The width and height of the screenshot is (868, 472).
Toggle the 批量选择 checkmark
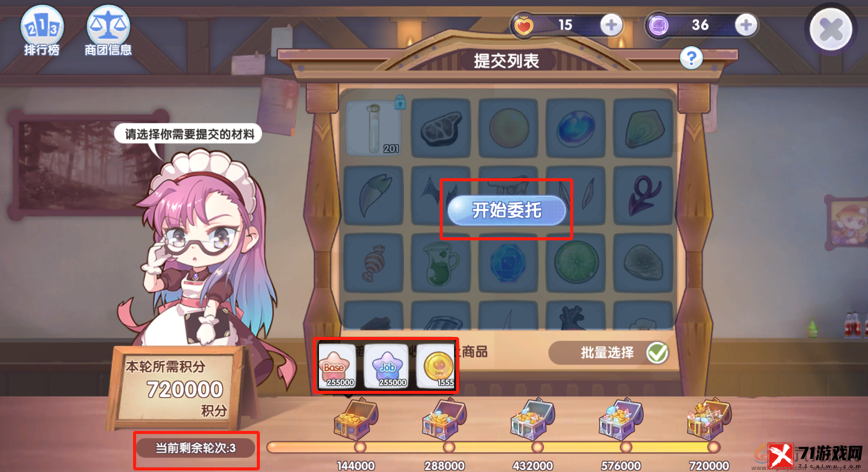point(657,353)
